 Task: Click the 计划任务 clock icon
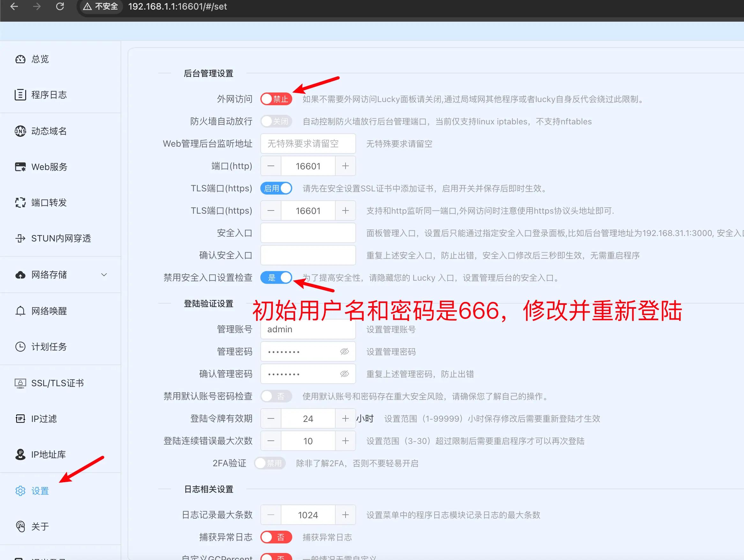click(20, 347)
